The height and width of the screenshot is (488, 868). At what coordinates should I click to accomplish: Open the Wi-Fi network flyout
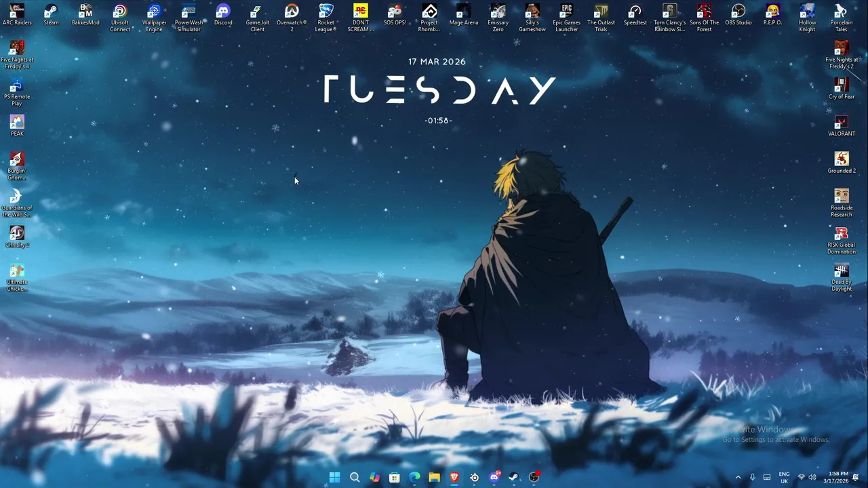802,477
